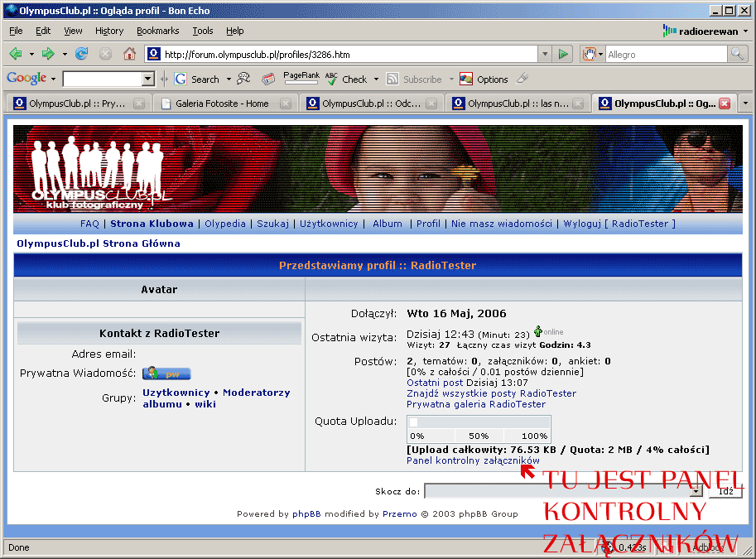Close the active OlympusClub profile tab
The height and width of the screenshot is (559, 756).
click(725, 104)
